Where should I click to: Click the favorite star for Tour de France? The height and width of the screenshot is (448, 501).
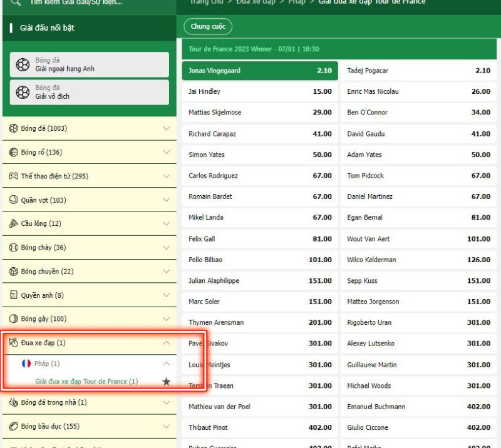166,381
